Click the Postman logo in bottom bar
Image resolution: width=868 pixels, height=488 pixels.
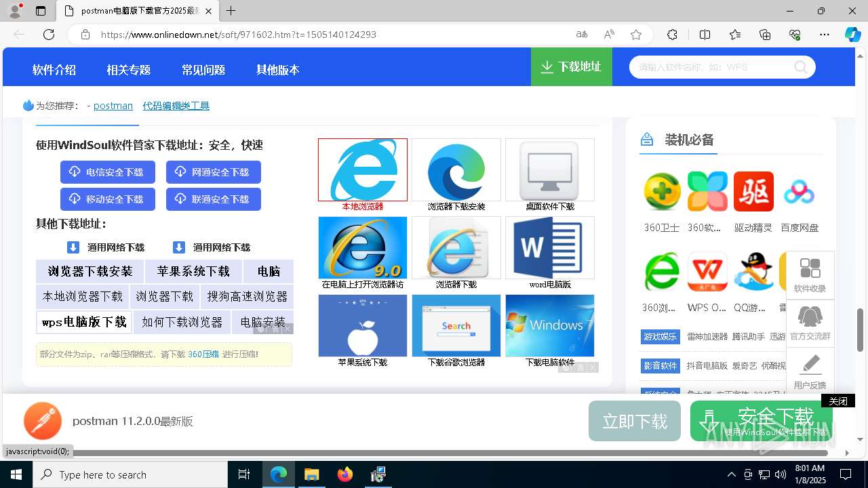[43, 421]
